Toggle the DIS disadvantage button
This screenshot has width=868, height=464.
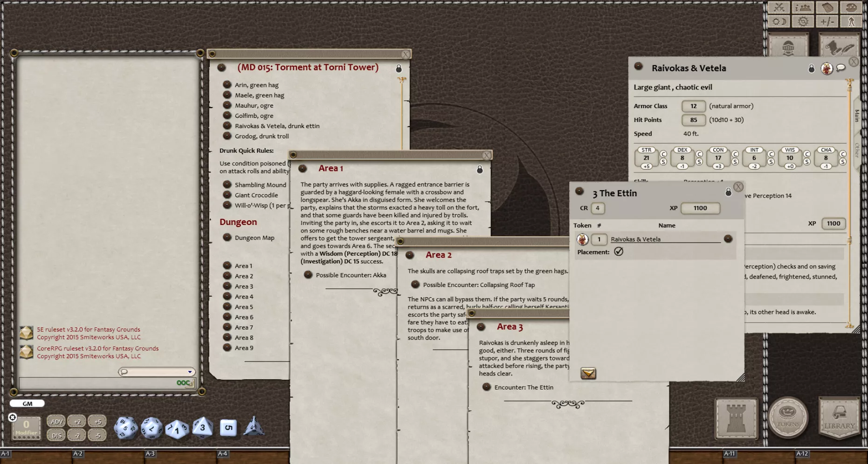click(x=56, y=436)
